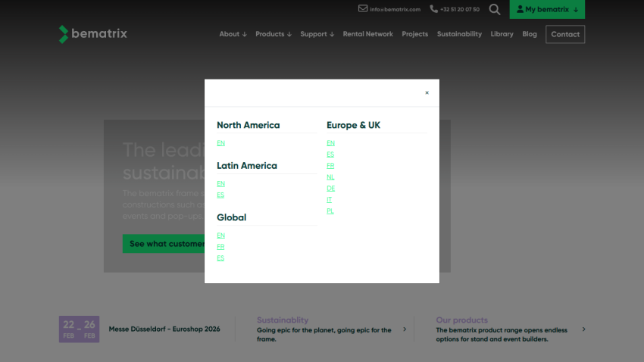Viewport: 644px width, 362px height.
Task: Select FR under Global
Action: point(220,247)
